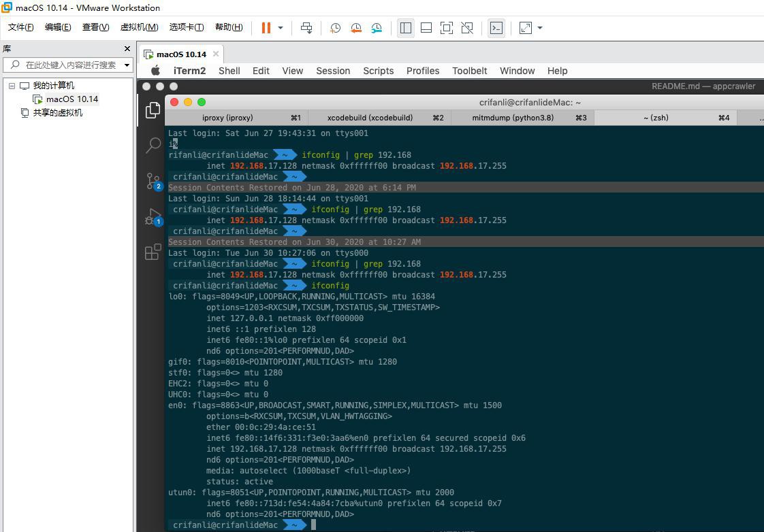Switch to the ~ (zsh) terminal tab

click(665, 118)
